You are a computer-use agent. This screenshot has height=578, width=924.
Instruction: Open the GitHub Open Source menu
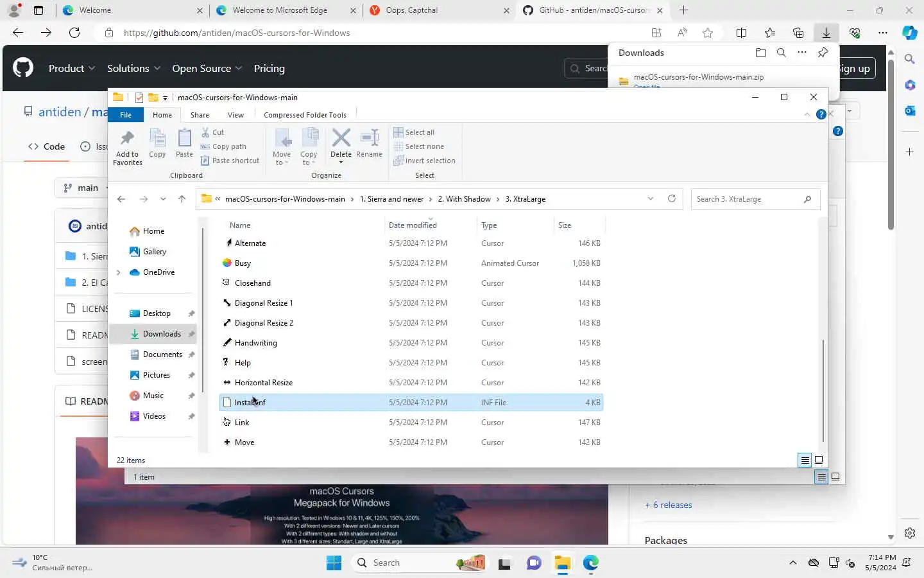[x=207, y=68]
